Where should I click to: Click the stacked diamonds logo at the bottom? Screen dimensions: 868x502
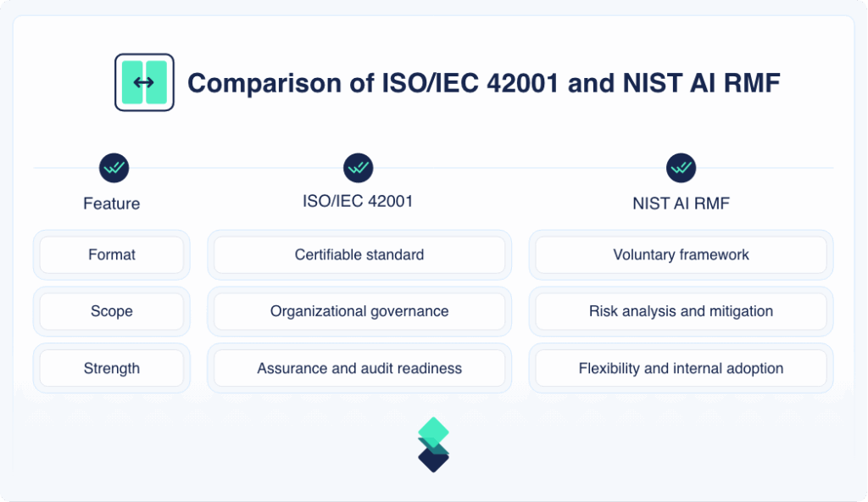coord(433,445)
